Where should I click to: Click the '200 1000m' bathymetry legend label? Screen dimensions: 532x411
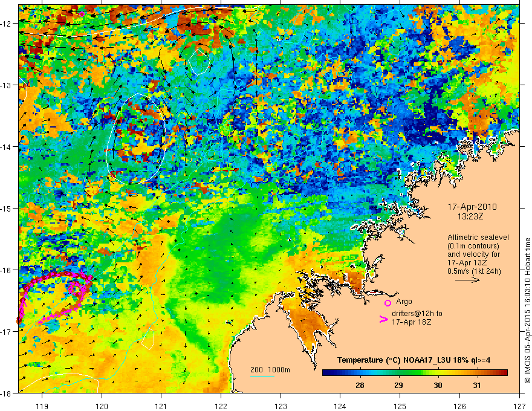(x=270, y=370)
